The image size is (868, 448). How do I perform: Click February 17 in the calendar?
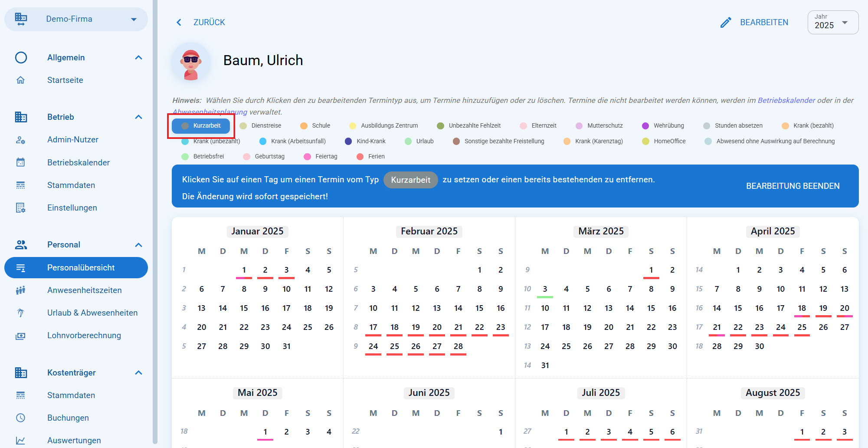373,327
